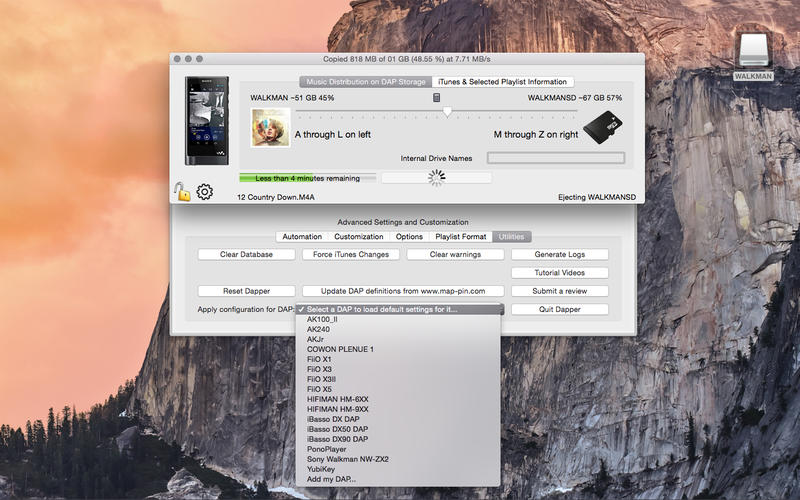Click Submit a review button
Screen dimensions: 800x500
point(560,291)
